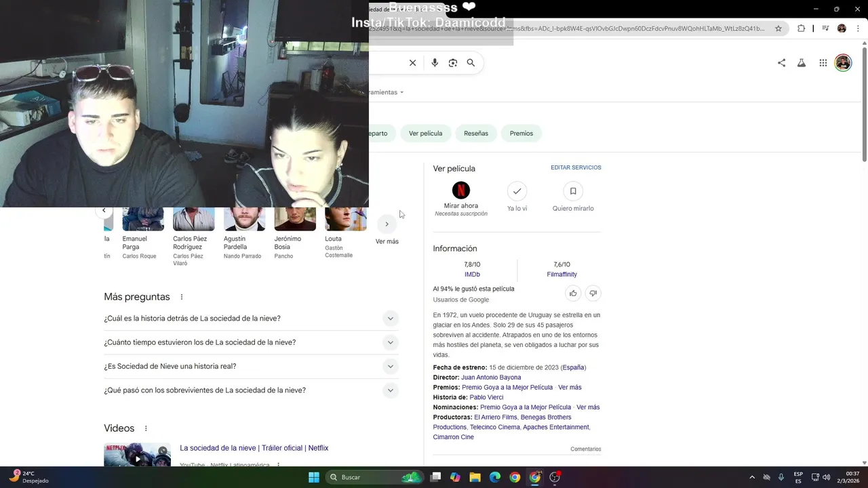Viewport: 868px width, 488px height.
Task: Like the movie with thumbs up
Action: (x=573, y=293)
